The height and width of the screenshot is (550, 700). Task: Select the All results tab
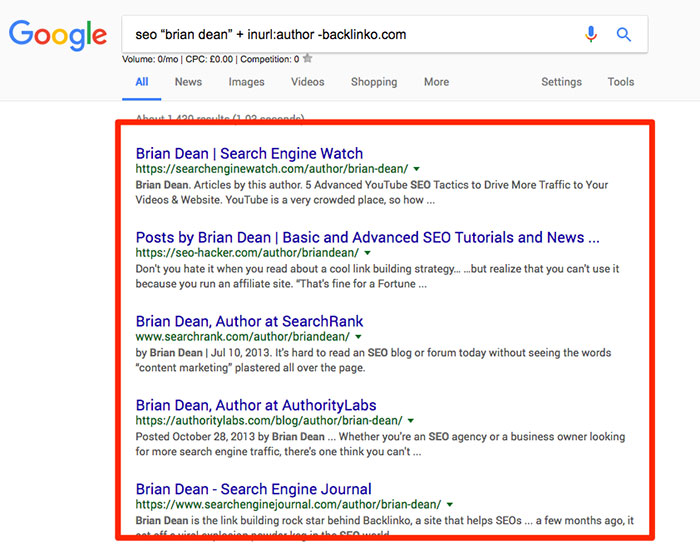click(142, 82)
